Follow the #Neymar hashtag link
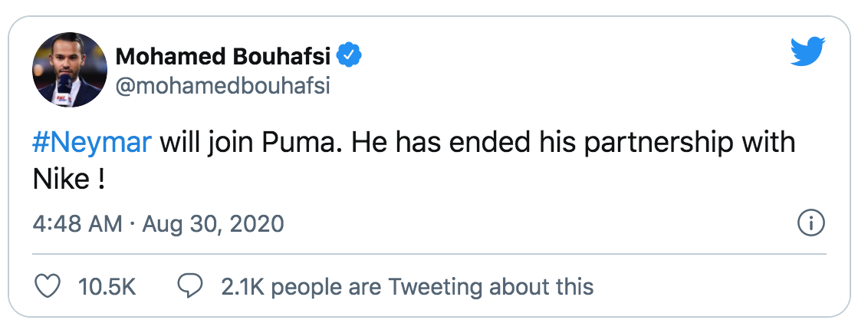 93,144
